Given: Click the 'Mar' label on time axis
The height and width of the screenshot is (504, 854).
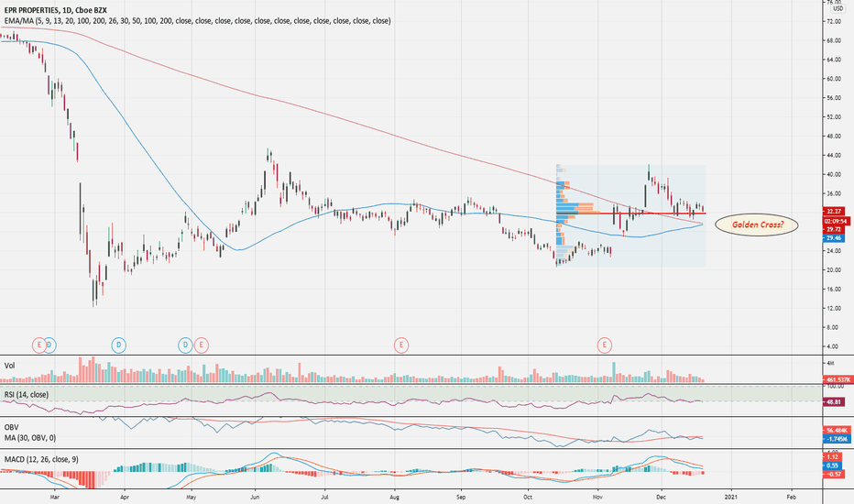Looking at the screenshot, I should [54, 497].
